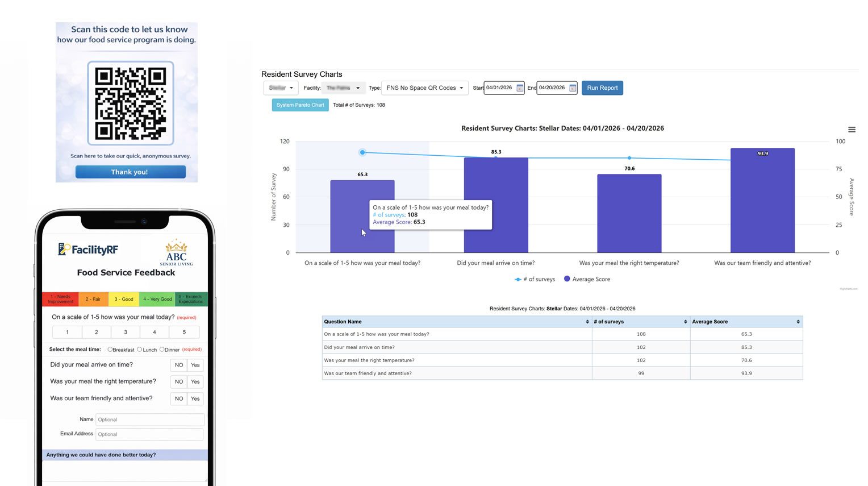This screenshot has width=868, height=486.
Task: Rate the meal 4 on the phone survey
Action: pos(155,332)
